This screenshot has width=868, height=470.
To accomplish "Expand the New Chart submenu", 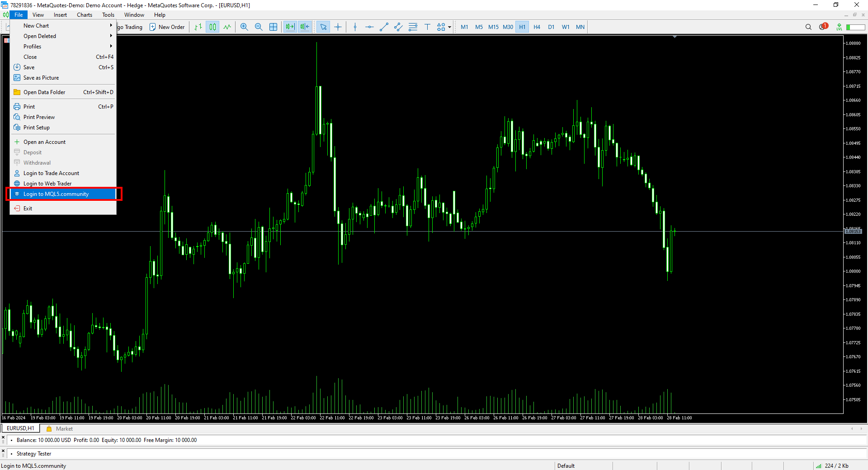I will [x=63, y=26].
